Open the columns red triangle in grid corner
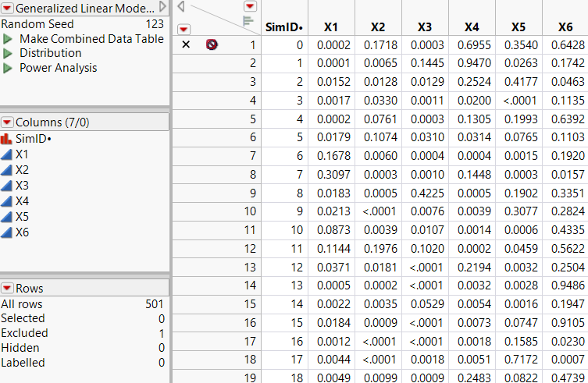This screenshot has height=383, width=588. point(250,6)
